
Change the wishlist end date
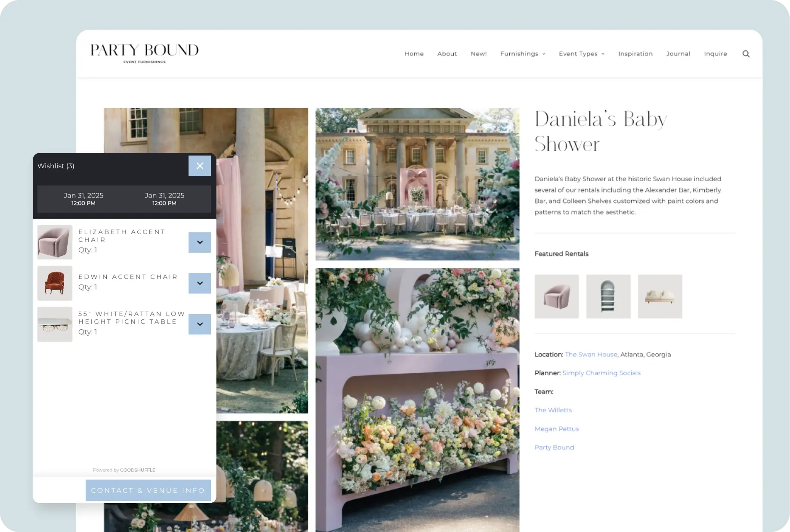(164, 199)
